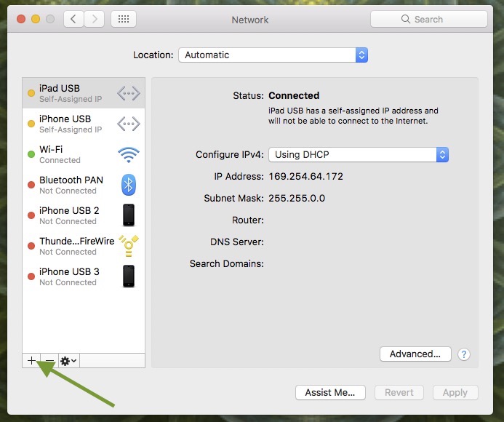Click the add network service plus button

[x=31, y=361]
